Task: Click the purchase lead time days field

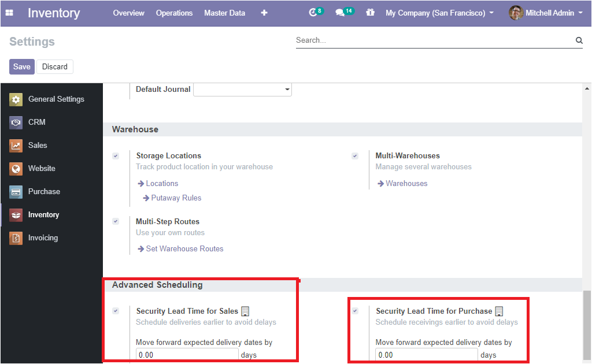Action: pos(427,355)
